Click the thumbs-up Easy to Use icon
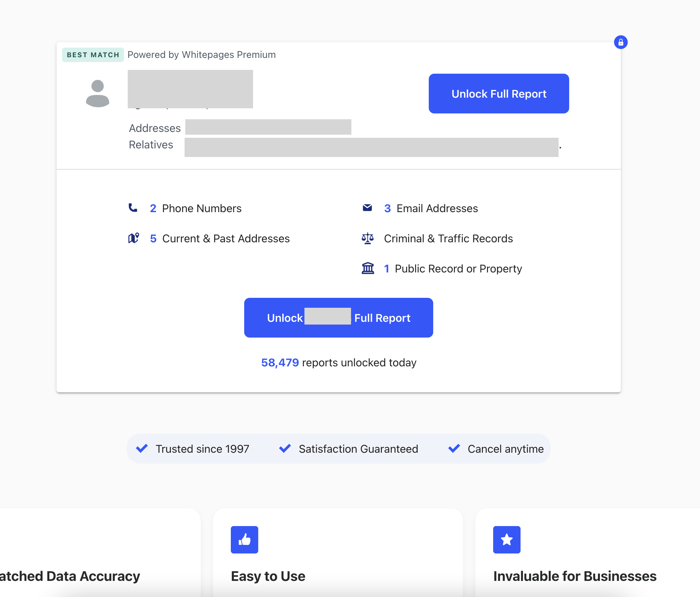This screenshot has width=700, height=597. [x=244, y=540]
